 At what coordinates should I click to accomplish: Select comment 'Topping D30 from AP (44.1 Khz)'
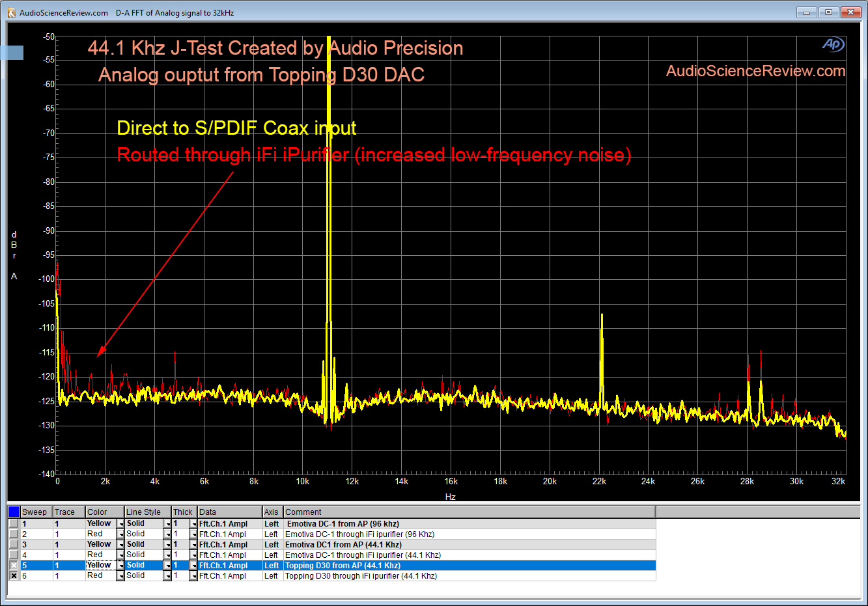pyautogui.click(x=343, y=566)
